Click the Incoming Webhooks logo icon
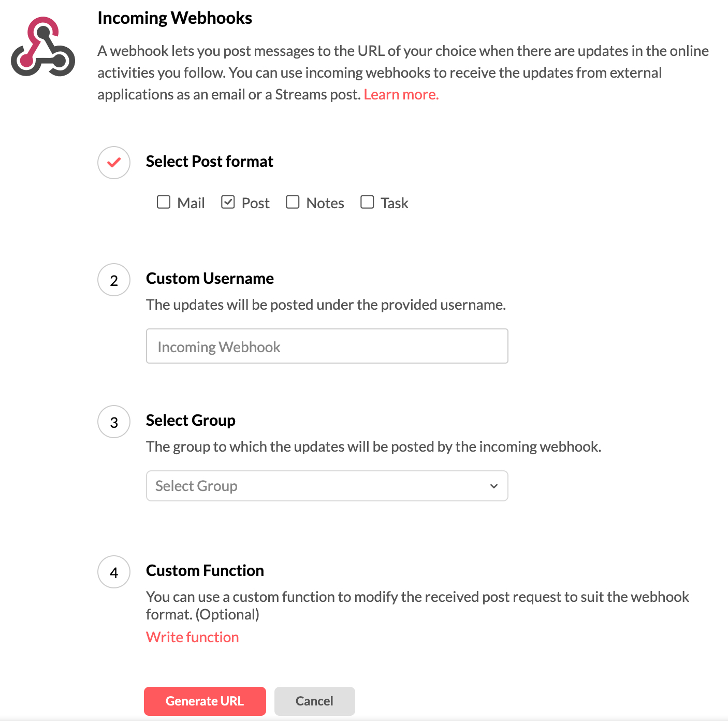Screen dimensions: 728x721 [x=43, y=47]
